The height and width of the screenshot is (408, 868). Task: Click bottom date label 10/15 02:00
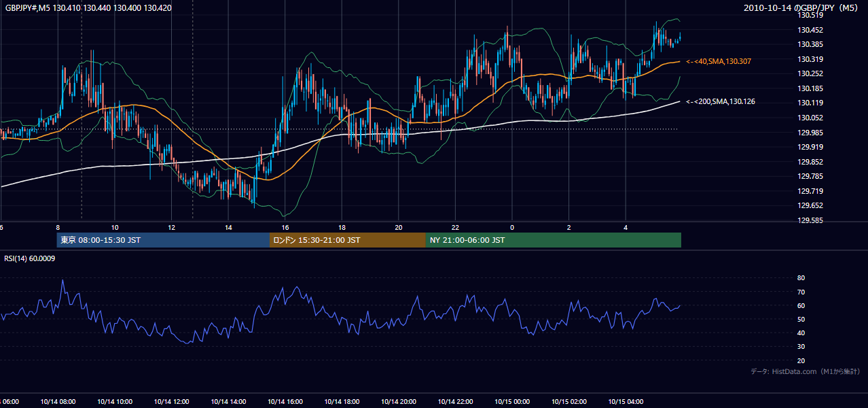pos(568,401)
